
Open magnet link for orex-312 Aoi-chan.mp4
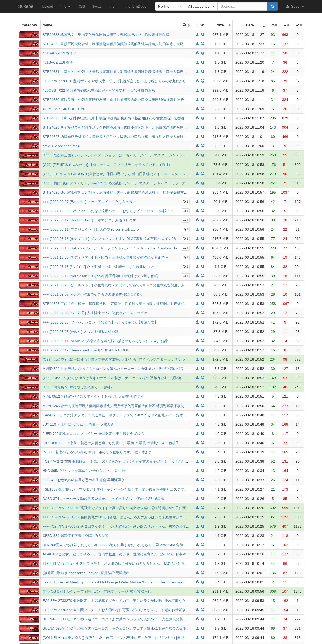(203, 146)
